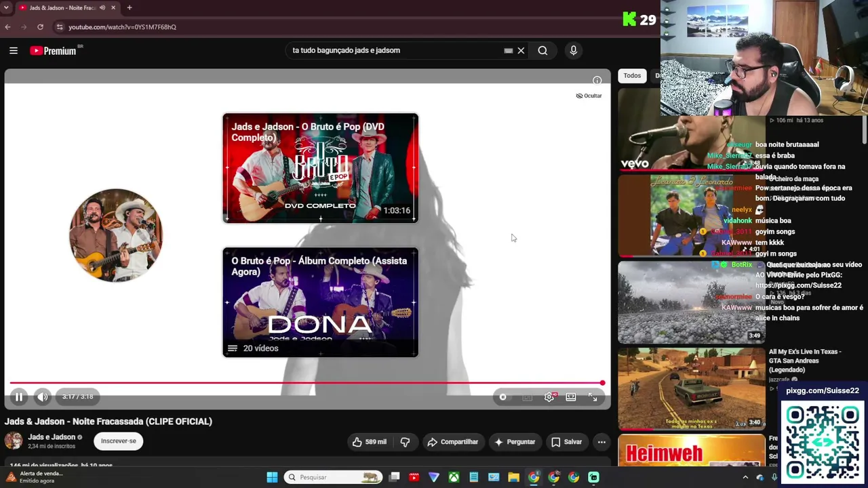
Task: Click the taskbar Pesquisar search box
Action: 332,477
